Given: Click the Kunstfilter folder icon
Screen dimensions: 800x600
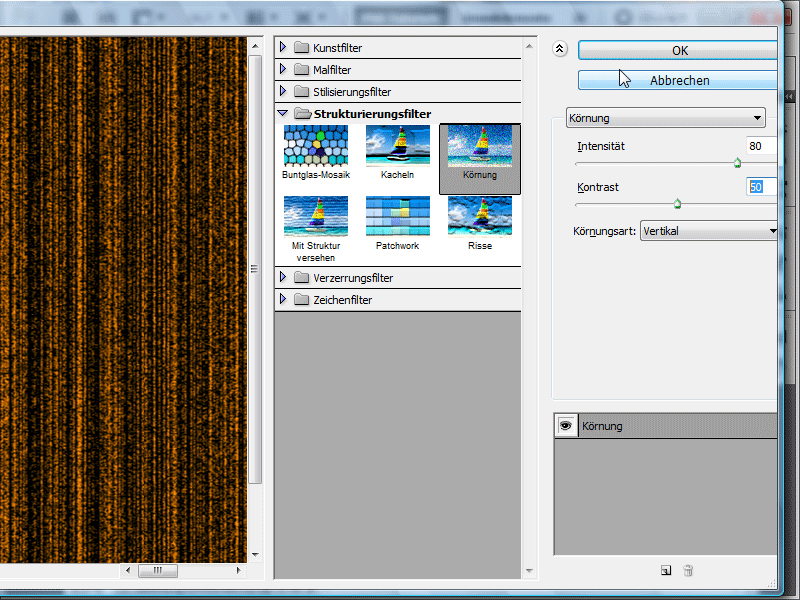Looking at the screenshot, I should point(302,47).
